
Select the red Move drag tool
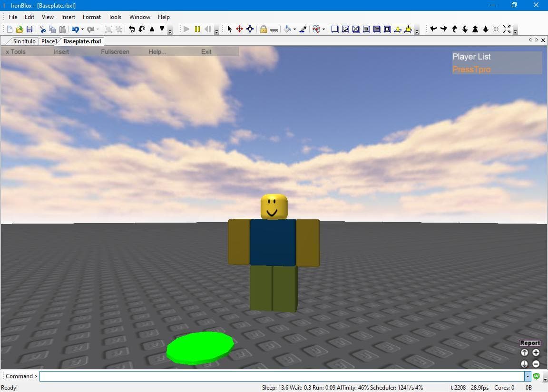pyautogui.click(x=239, y=29)
